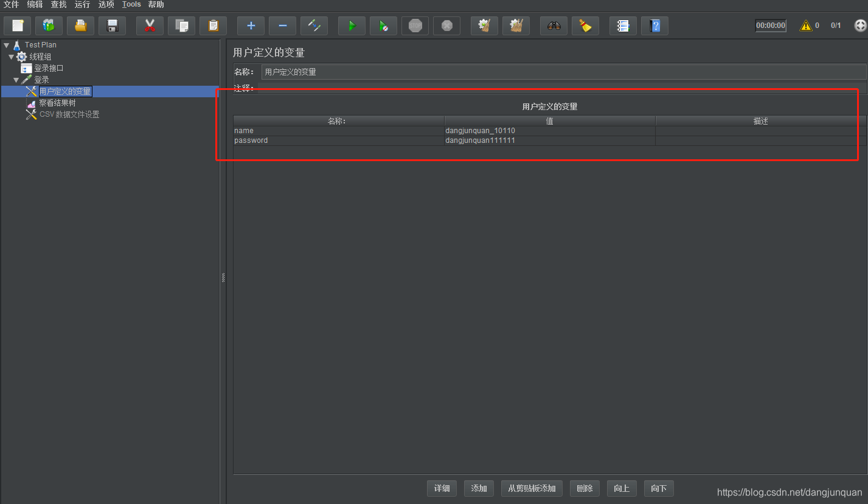The height and width of the screenshot is (504, 868).
Task: Collapse the 线程组 tree node
Action: coord(11,57)
